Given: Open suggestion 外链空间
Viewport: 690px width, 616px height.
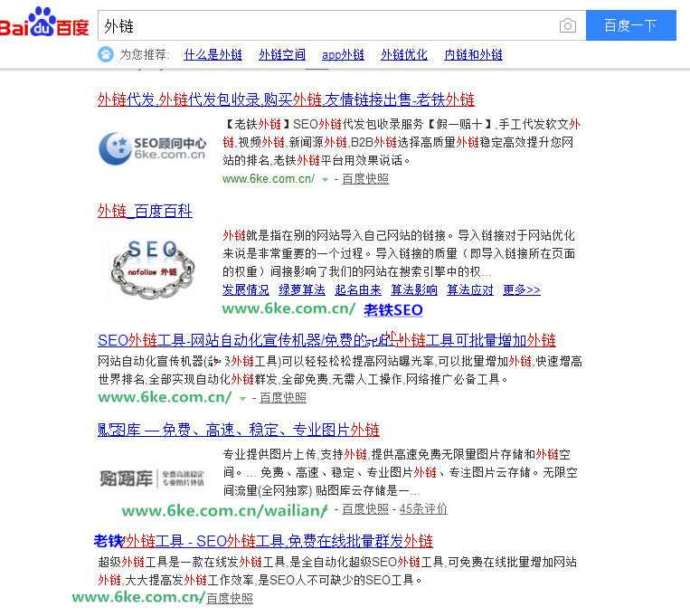Looking at the screenshot, I should pos(282,54).
